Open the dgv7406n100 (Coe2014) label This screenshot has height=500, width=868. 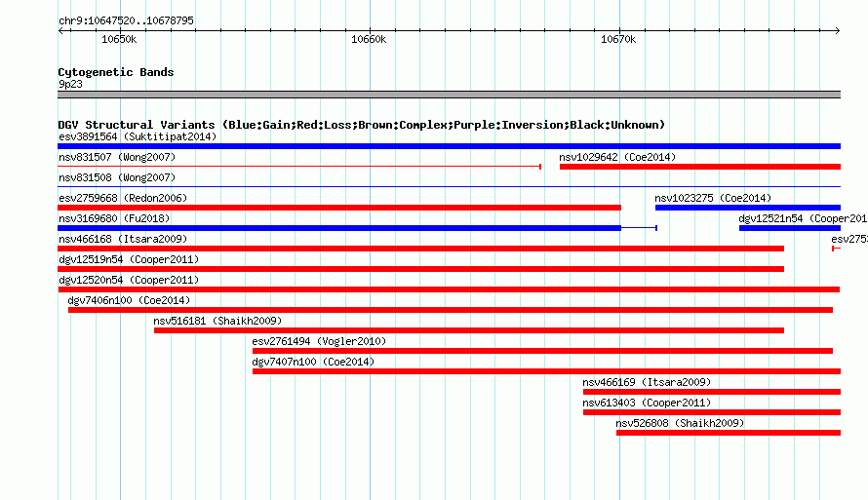point(129,300)
